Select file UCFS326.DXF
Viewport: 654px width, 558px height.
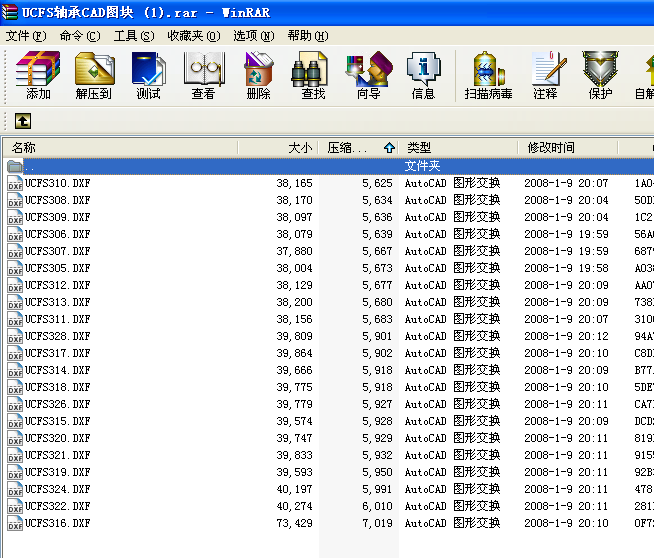(x=58, y=405)
